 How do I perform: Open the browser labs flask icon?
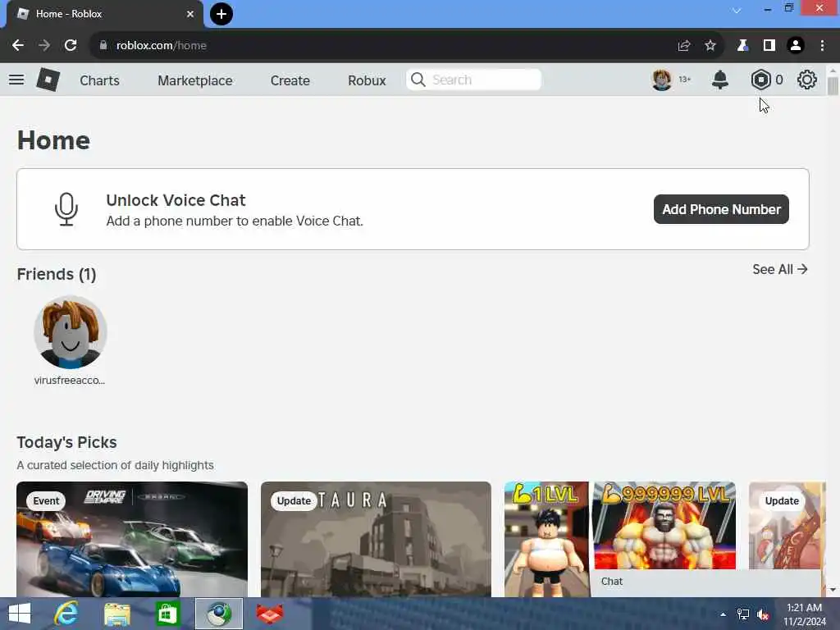[742, 46]
